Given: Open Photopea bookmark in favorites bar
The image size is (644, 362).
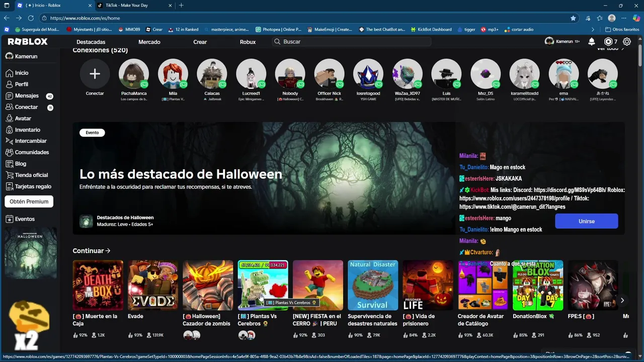Looking at the screenshot, I should tap(279, 30).
